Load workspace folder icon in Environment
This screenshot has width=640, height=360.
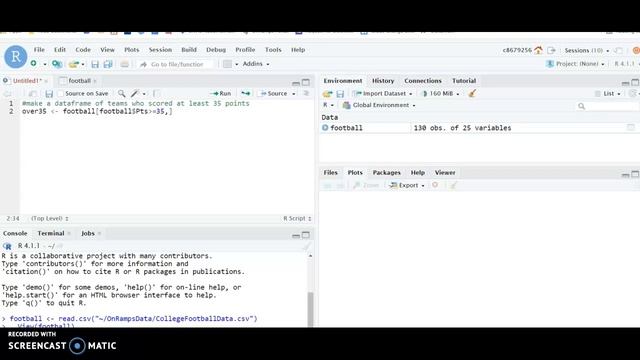pyautogui.click(x=327, y=94)
